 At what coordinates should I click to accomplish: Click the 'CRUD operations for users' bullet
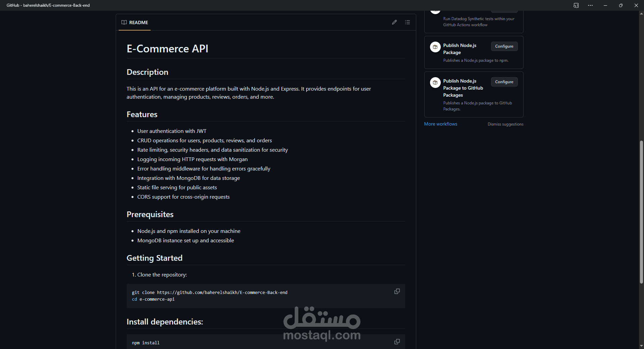point(205,141)
